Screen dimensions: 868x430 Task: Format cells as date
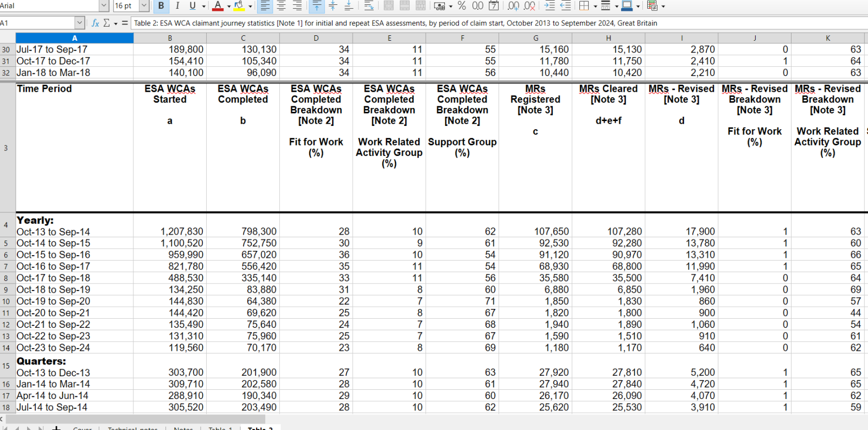tap(494, 6)
